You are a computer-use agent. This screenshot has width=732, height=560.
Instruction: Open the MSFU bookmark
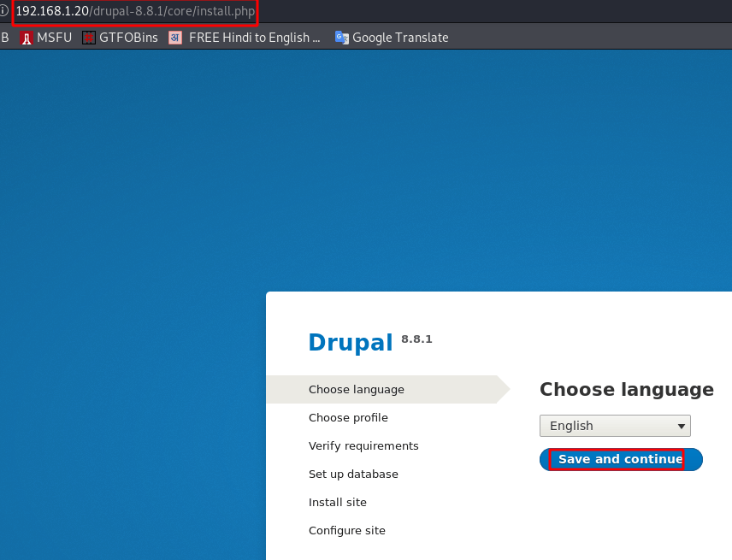pos(46,38)
